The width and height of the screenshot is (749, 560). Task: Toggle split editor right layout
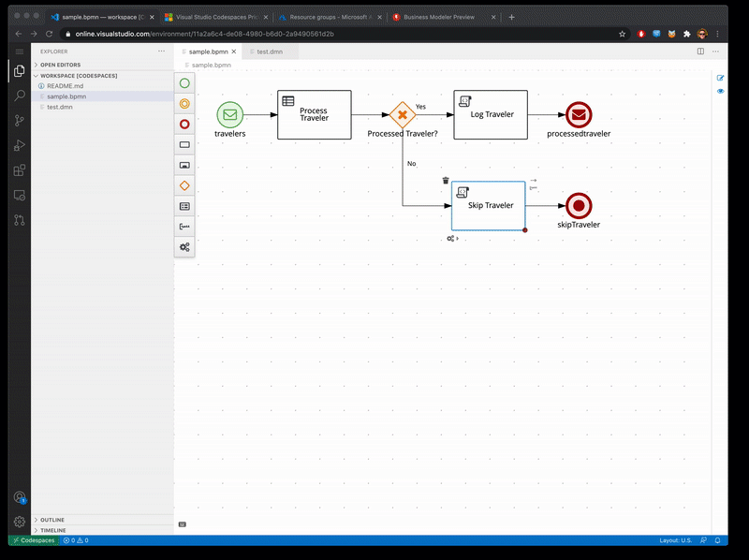700,52
